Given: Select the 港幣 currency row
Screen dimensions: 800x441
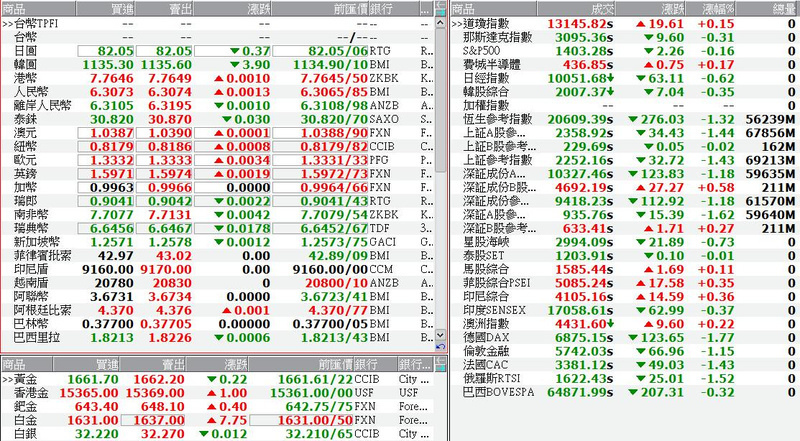Looking at the screenshot, I should click(217, 78).
